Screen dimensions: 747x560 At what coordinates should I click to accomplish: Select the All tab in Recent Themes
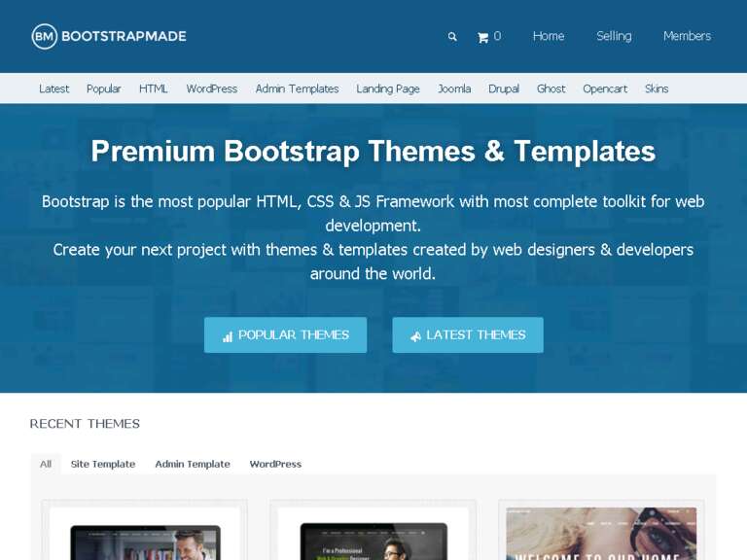tap(46, 464)
